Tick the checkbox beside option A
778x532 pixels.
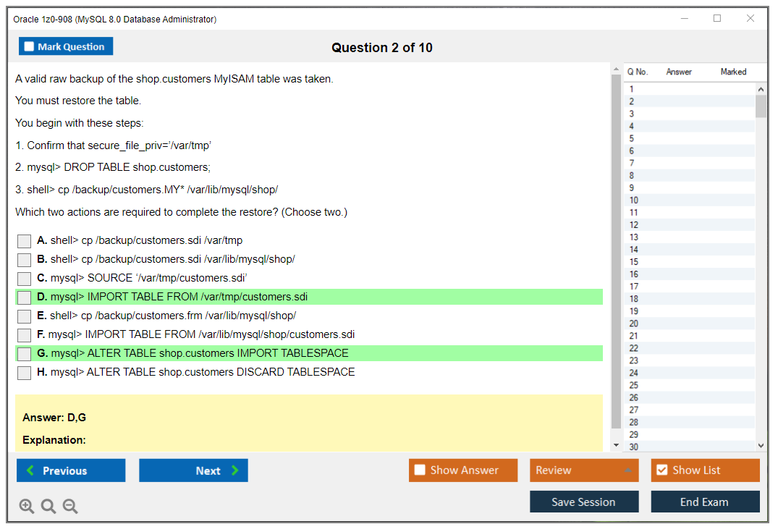pyautogui.click(x=24, y=240)
